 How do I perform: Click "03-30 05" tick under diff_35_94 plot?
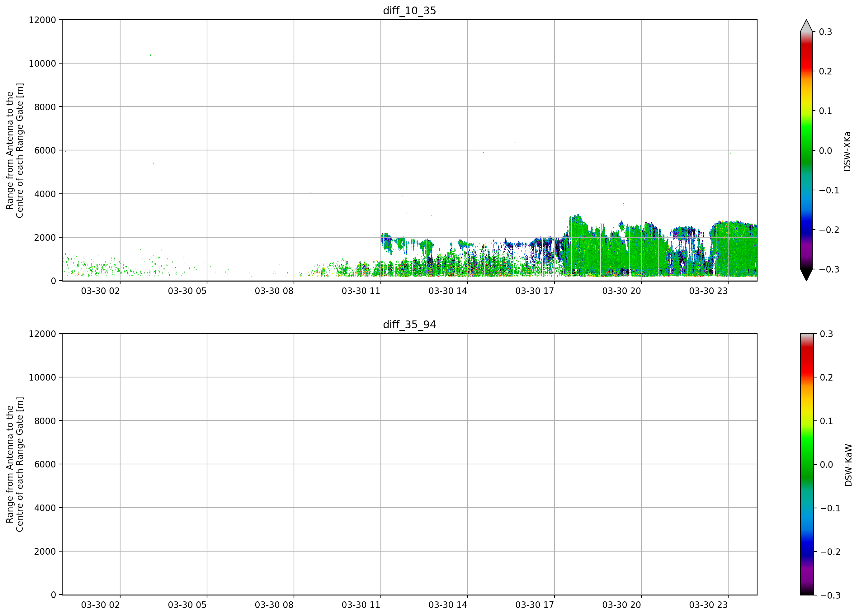click(187, 605)
